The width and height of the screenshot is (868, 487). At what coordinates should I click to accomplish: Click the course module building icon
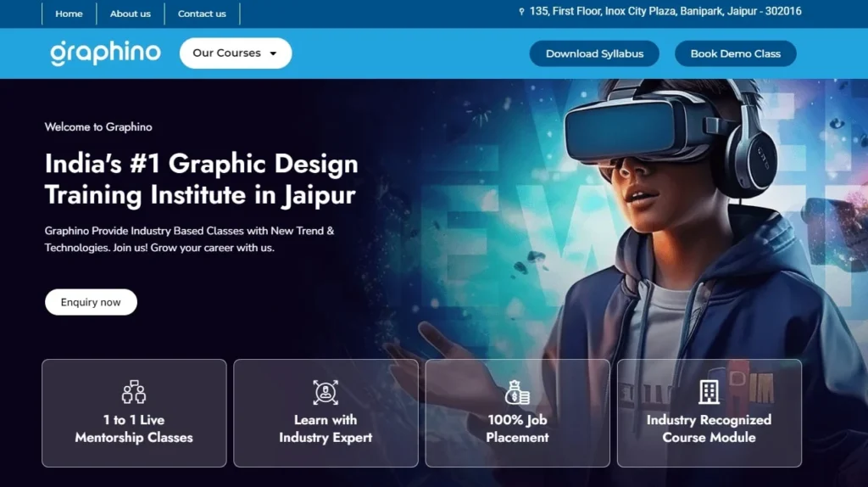[x=709, y=392]
